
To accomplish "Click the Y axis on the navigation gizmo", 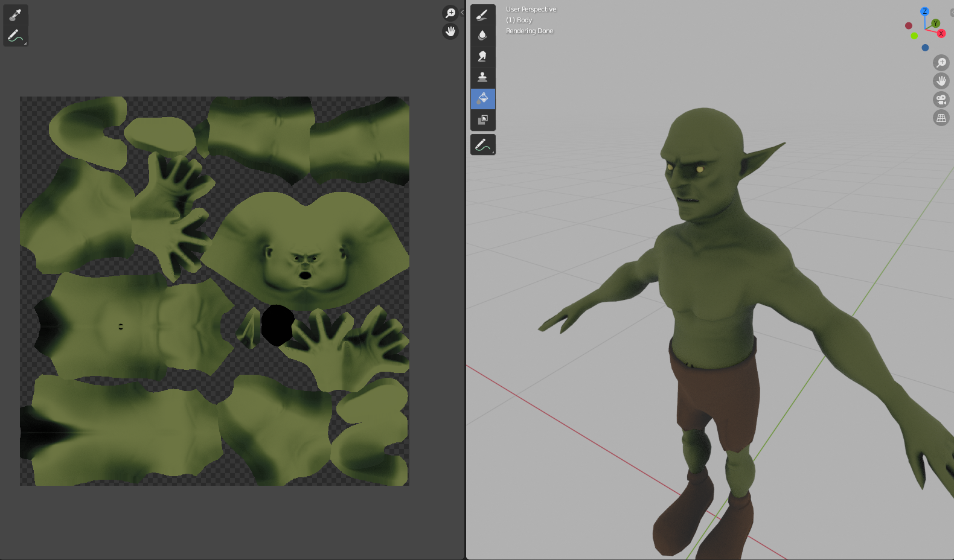I will (x=935, y=24).
